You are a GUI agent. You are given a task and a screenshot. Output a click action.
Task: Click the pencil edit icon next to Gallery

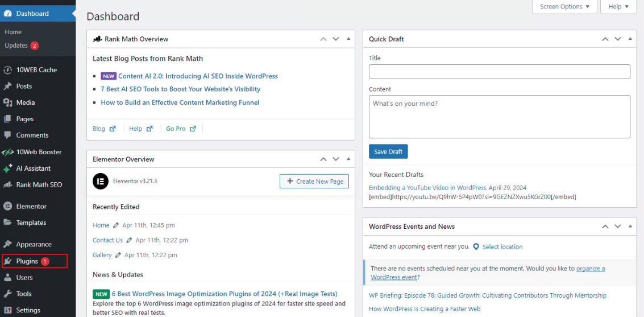[118, 255]
